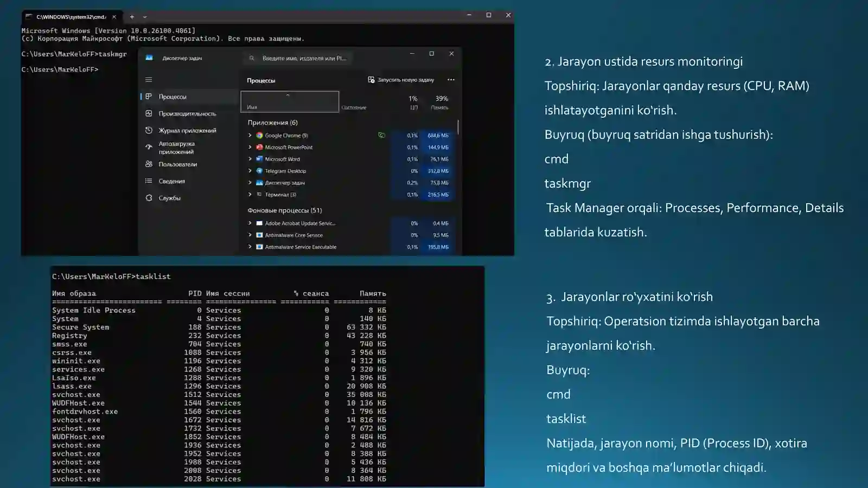Click the 'taskmgr' text on the slide
The image size is (868, 488).
click(x=567, y=183)
